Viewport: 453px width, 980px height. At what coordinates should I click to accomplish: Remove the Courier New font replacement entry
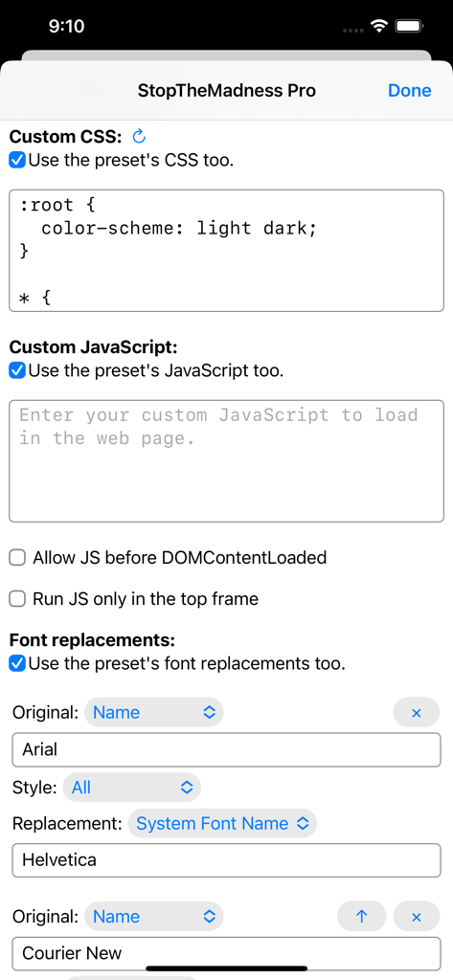pos(416,916)
